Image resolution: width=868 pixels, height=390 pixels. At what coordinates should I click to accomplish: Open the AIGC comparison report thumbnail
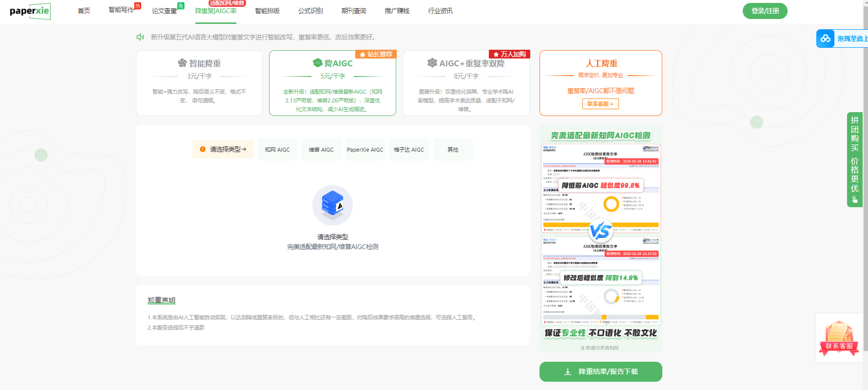point(600,234)
